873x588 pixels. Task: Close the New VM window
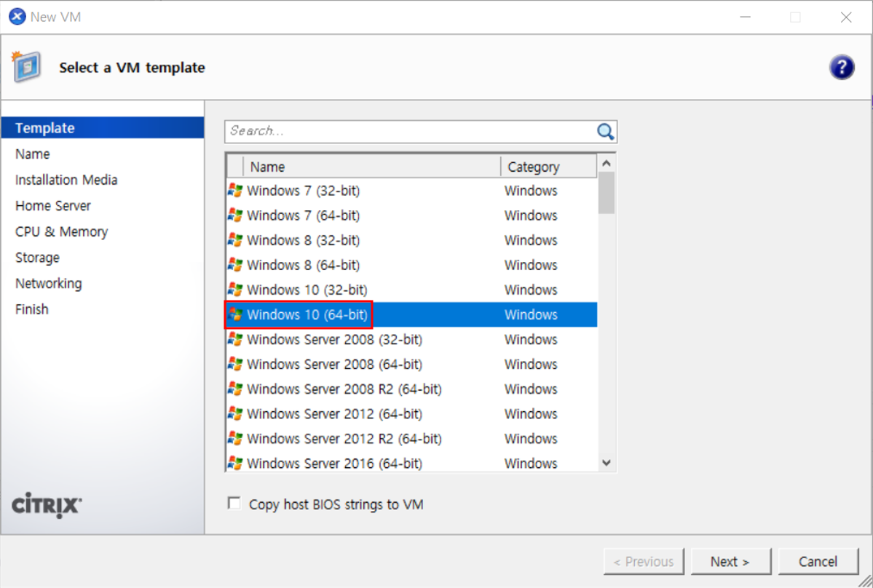click(x=846, y=17)
